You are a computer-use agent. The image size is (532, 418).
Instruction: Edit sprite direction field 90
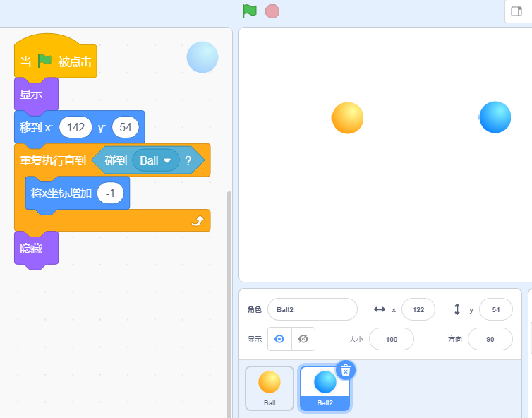pos(490,339)
